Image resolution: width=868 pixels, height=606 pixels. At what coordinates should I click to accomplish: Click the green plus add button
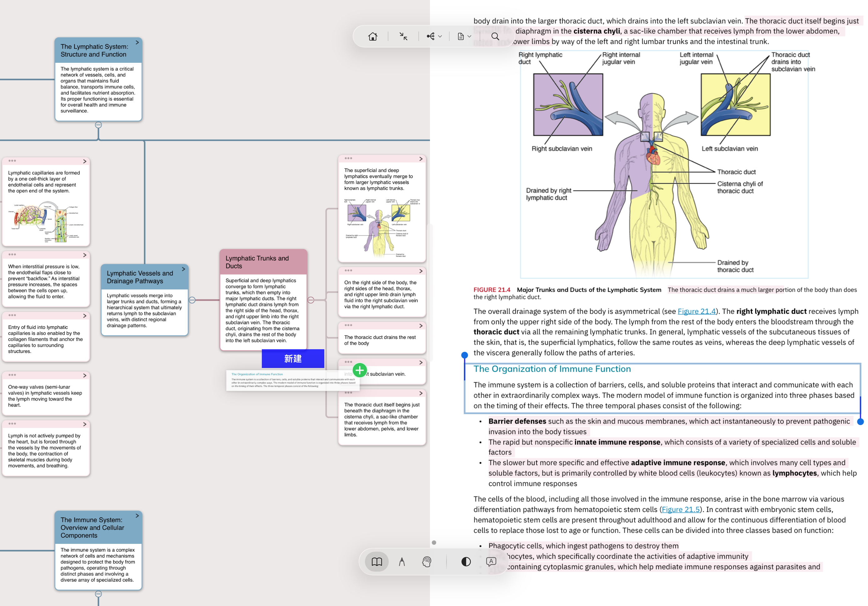pos(360,370)
